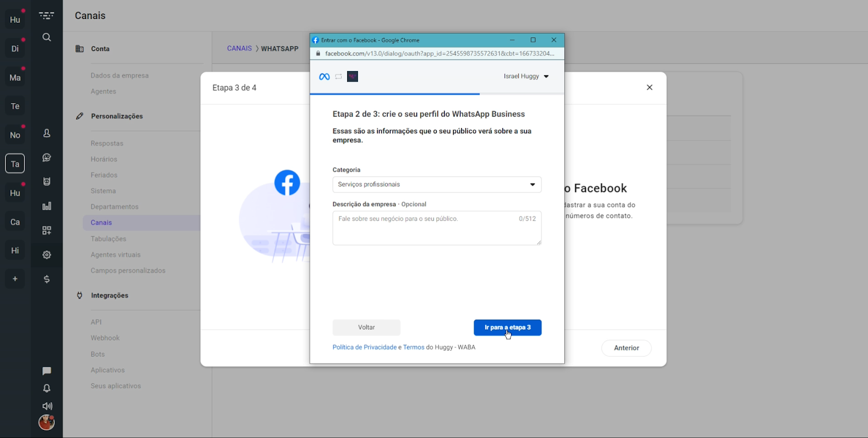Viewport: 868px width, 438px height.
Task: Switch to the 'Ma' workspace
Action: pos(15,78)
